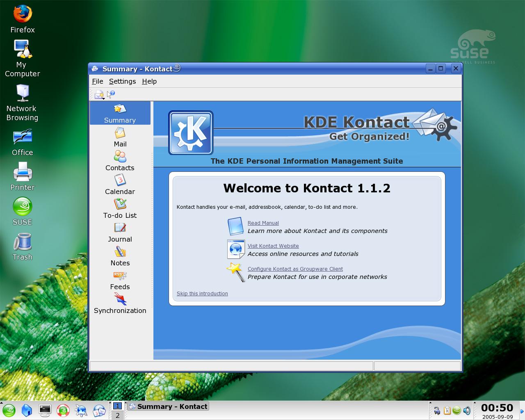Image resolution: width=525 pixels, height=420 pixels.
Task: Open the Help menu
Action: pos(149,81)
